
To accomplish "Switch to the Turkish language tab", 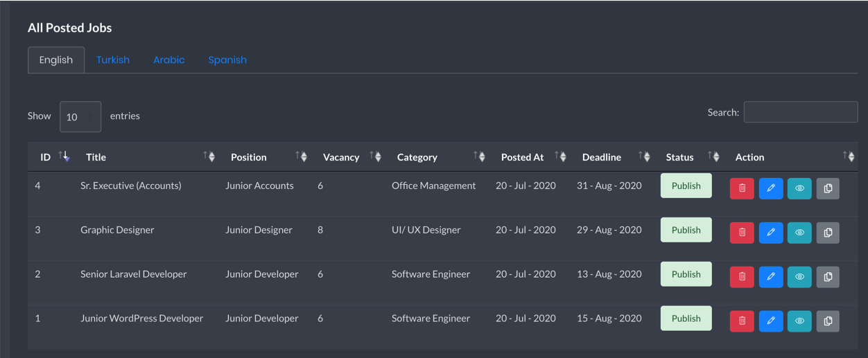I will [x=113, y=60].
